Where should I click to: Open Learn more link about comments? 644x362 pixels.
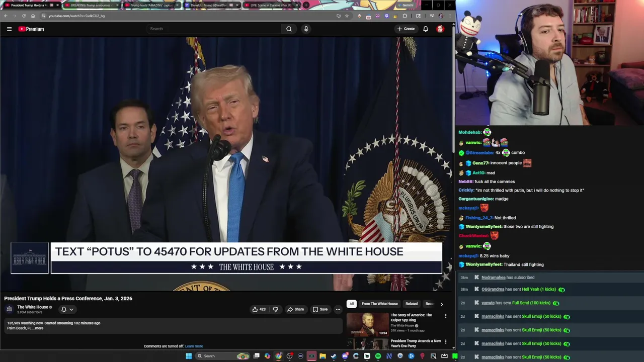(194, 346)
